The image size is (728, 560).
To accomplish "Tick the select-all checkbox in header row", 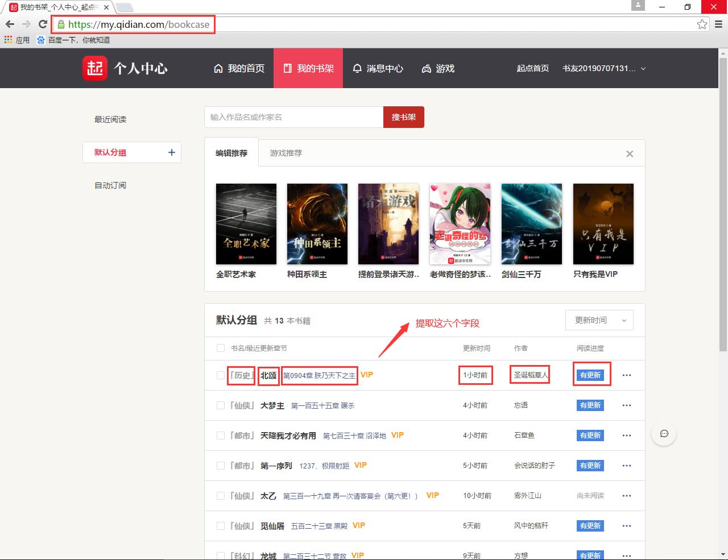I will (x=221, y=348).
